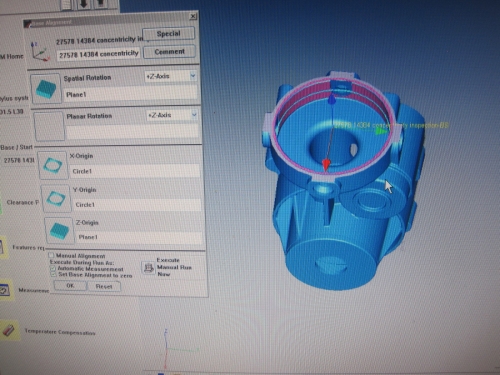This screenshot has width=500, height=375.
Task: Click the Comment button
Action: (169, 52)
